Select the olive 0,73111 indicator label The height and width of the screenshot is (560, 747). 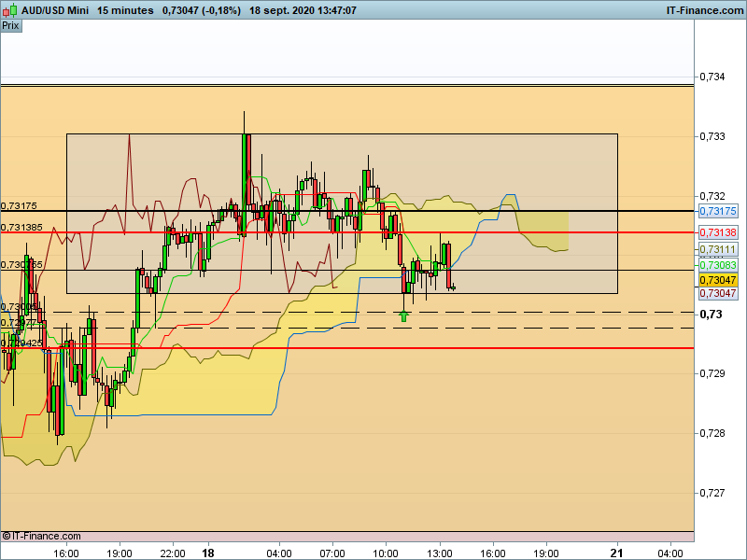[718, 249]
